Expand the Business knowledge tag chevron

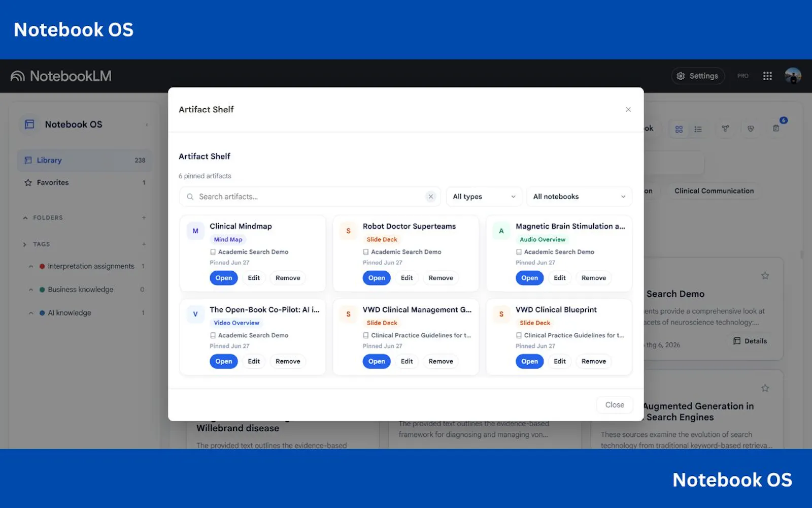coord(31,290)
